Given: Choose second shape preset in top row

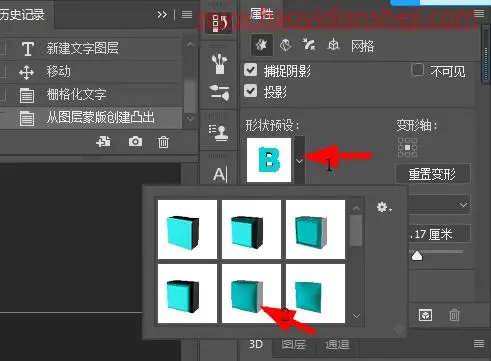Looking at the screenshot, I should [x=251, y=229].
